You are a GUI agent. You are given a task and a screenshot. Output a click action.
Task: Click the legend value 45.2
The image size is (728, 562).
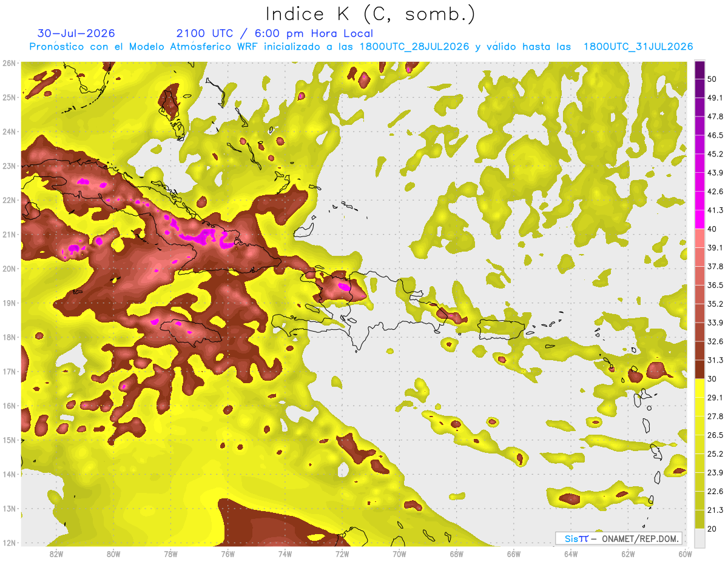tap(716, 154)
